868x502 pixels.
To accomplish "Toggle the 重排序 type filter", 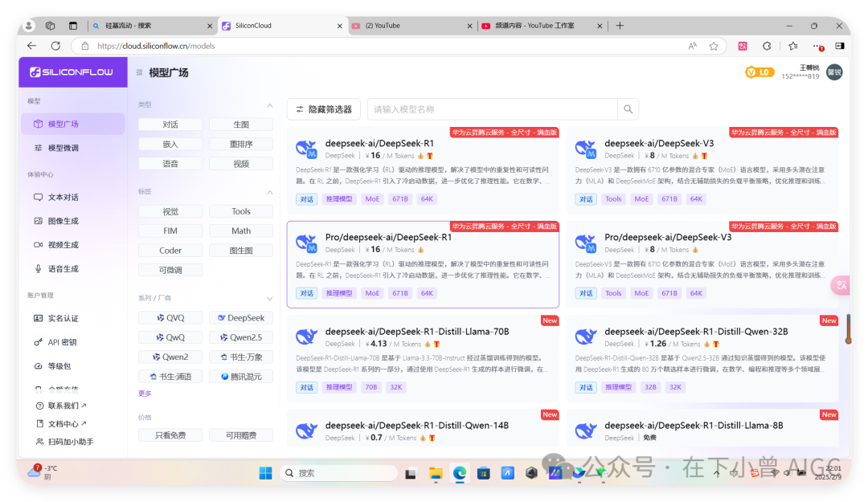I will pyautogui.click(x=241, y=144).
